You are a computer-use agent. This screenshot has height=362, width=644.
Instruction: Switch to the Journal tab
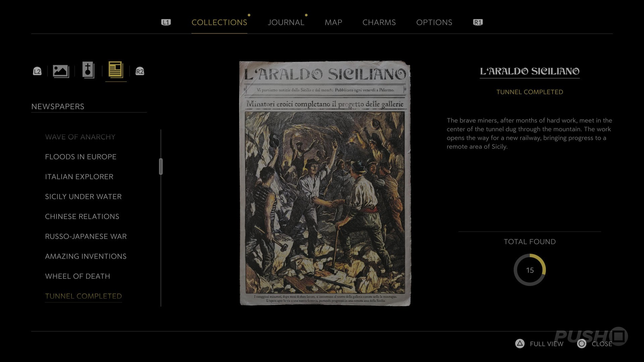point(286,22)
